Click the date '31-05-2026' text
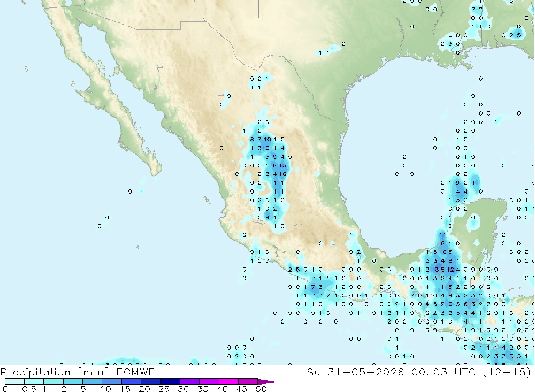This screenshot has height=392, width=535. coord(366,372)
